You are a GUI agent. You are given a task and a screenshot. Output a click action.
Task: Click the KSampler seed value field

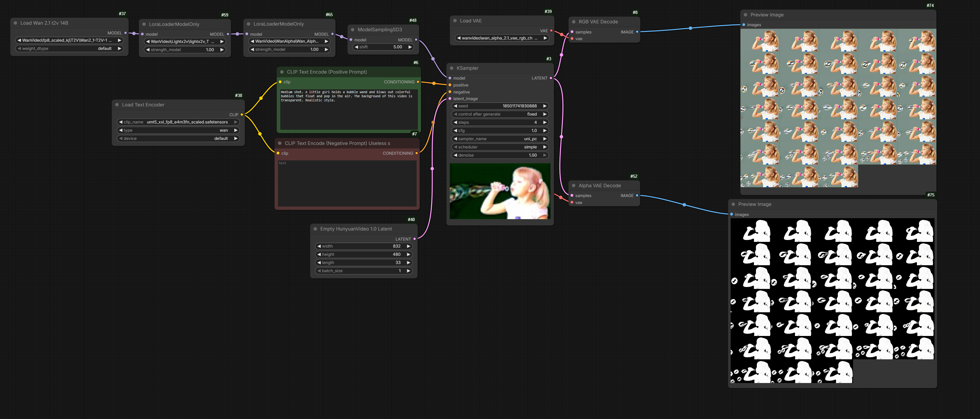(500, 106)
